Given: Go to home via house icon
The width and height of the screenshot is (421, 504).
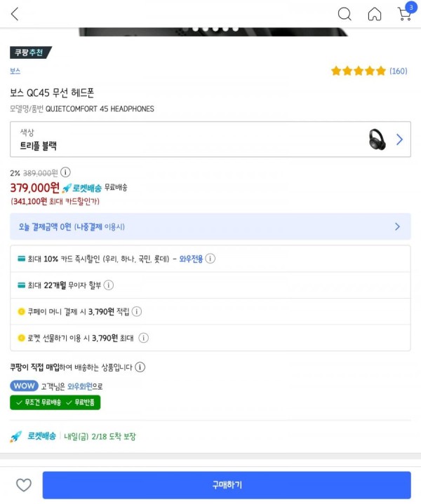Looking at the screenshot, I should point(374,14).
